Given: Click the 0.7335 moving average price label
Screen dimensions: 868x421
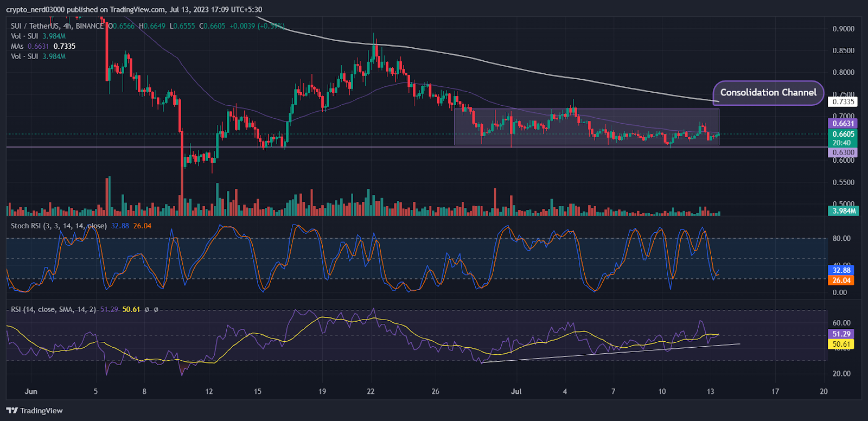Looking at the screenshot, I should 844,101.
